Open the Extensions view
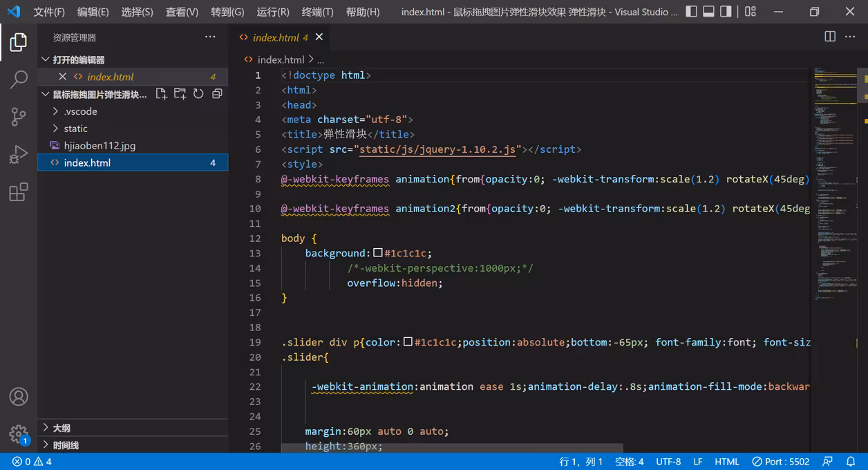868x470 pixels. click(19, 191)
